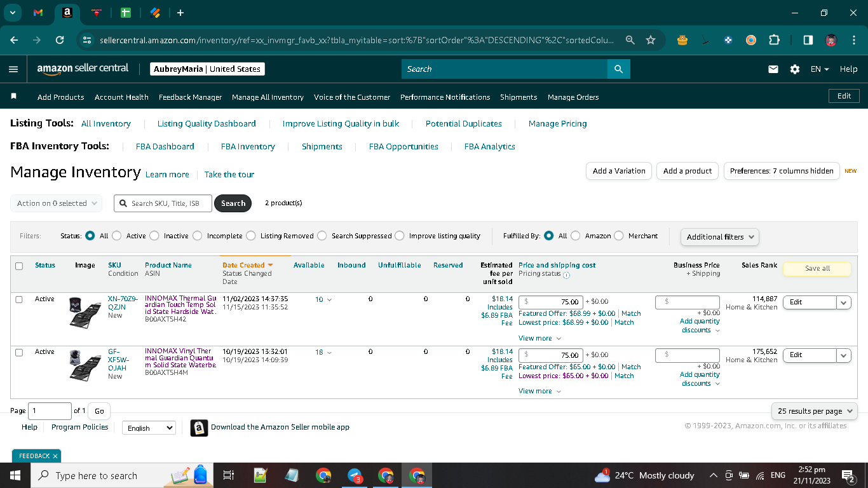The height and width of the screenshot is (488, 868).
Task: Switch to the Gmail browser tab
Action: [38, 13]
